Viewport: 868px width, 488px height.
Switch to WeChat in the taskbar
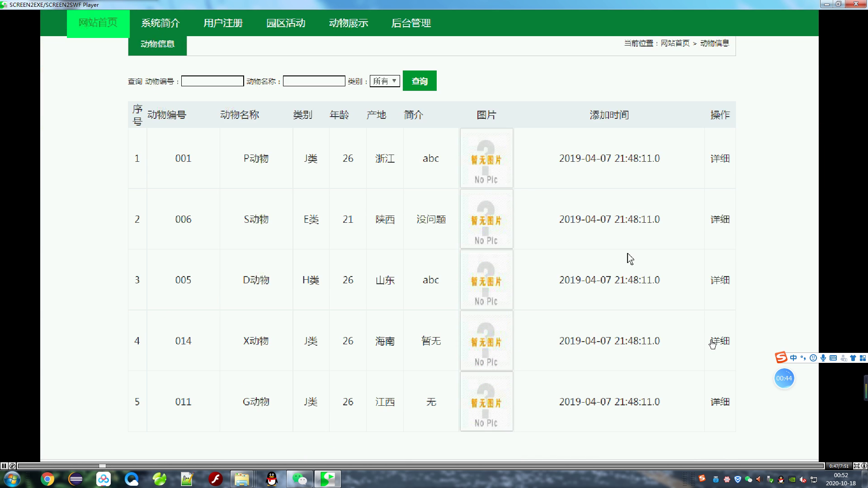coord(299,479)
